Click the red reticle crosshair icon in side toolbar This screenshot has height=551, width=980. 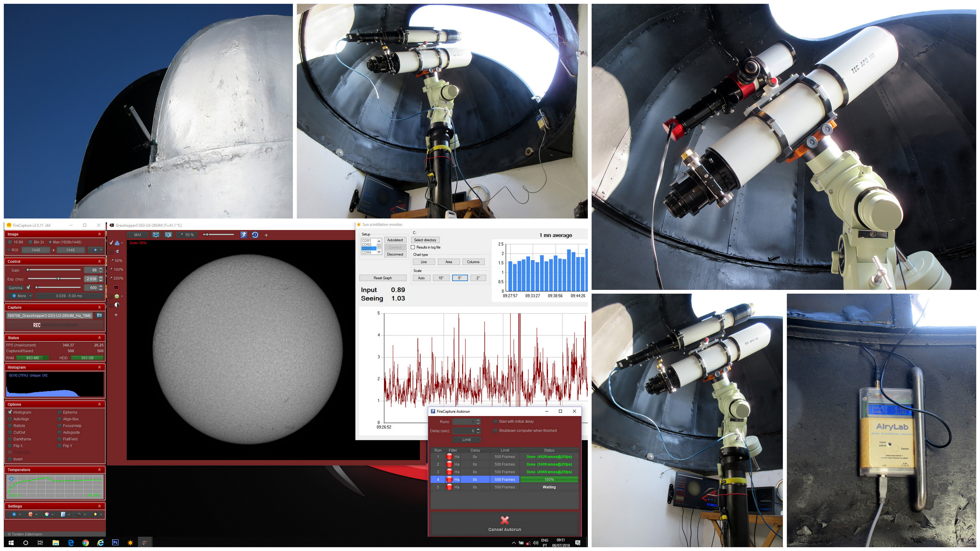tap(116, 287)
